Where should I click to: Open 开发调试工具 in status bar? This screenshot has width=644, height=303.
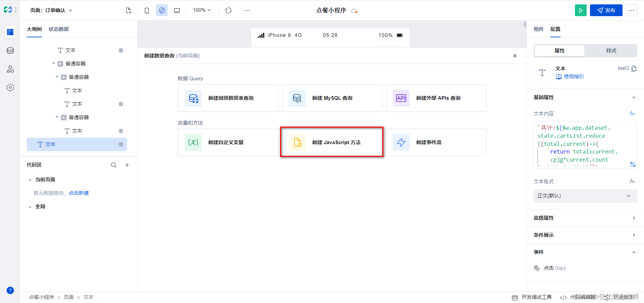point(532,297)
